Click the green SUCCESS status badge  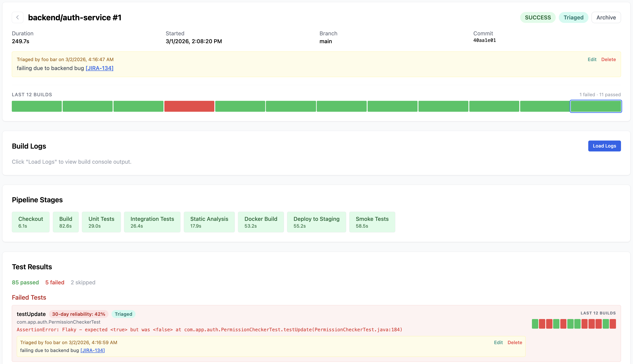(x=538, y=17)
